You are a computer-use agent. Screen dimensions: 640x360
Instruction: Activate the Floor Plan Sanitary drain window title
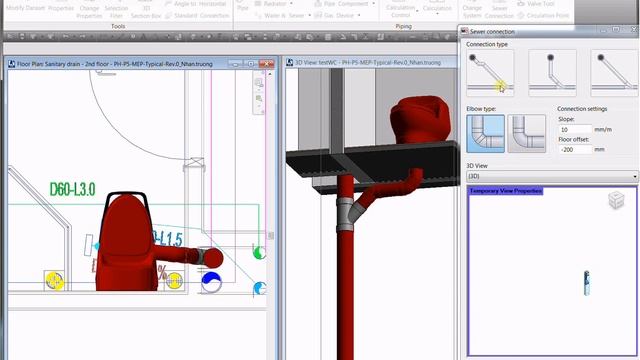tap(115, 64)
